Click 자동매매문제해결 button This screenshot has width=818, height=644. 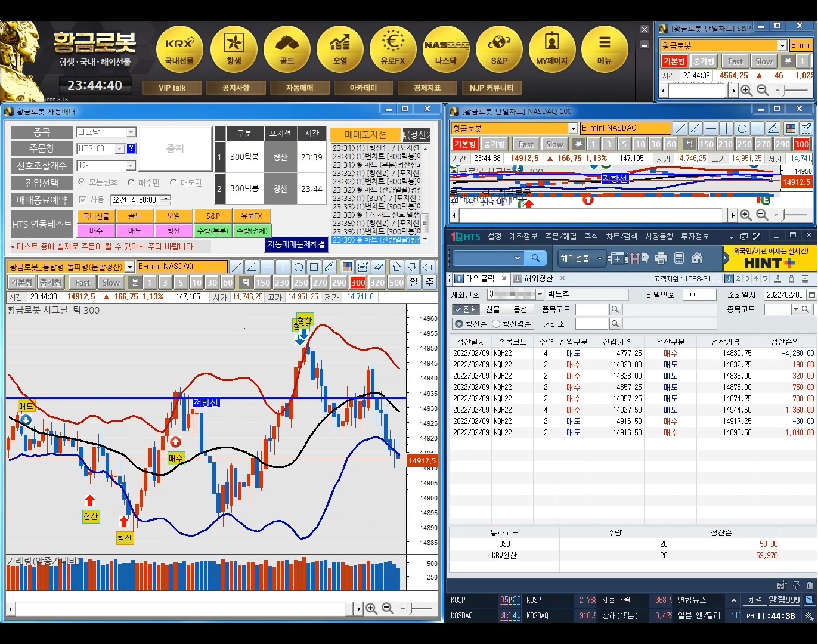coord(296,244)
